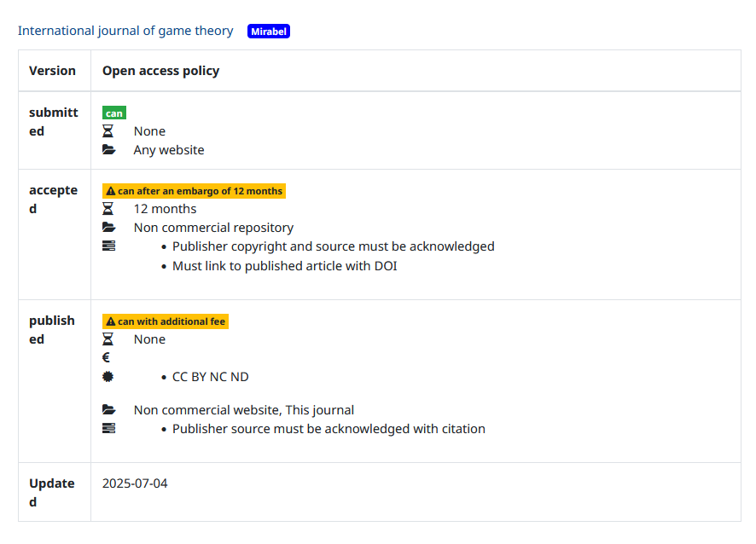Click the conditions icon beside "Publisher copyright" text

coord(108,246)
